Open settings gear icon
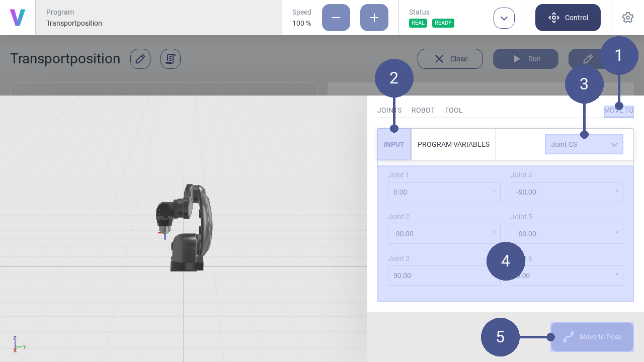Image resolution: width=644 pixels, height=362 pixels. (x=627, y=18)
